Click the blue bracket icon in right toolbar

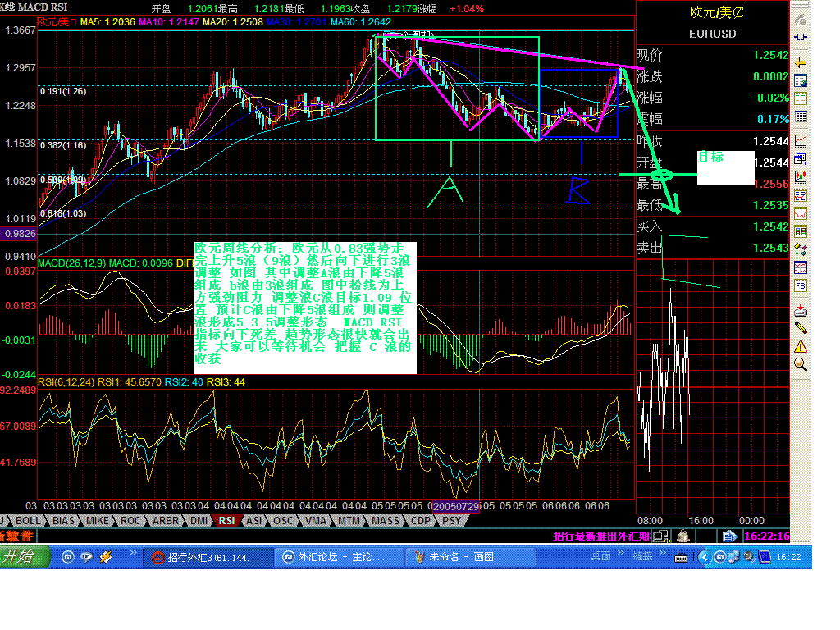pos(801,37)
